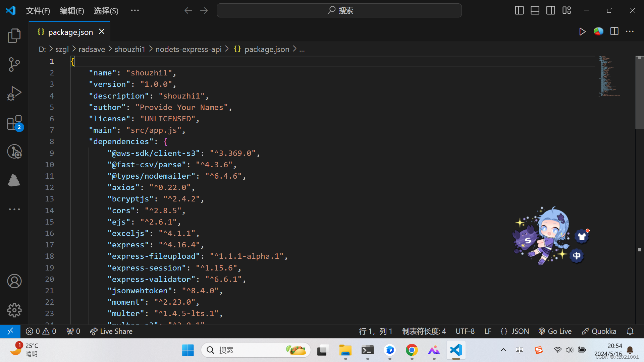Open the Accounts icon in activity bar

click(x=14, y=281)
